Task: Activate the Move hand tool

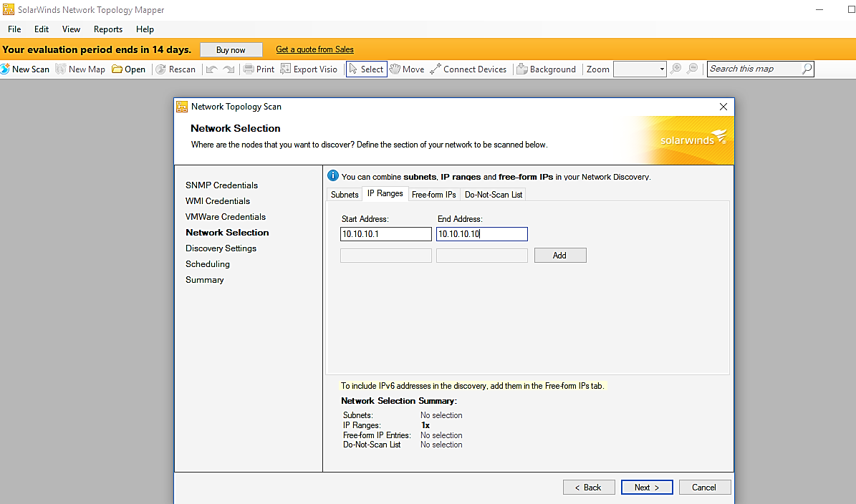Action: click(408, 69)
